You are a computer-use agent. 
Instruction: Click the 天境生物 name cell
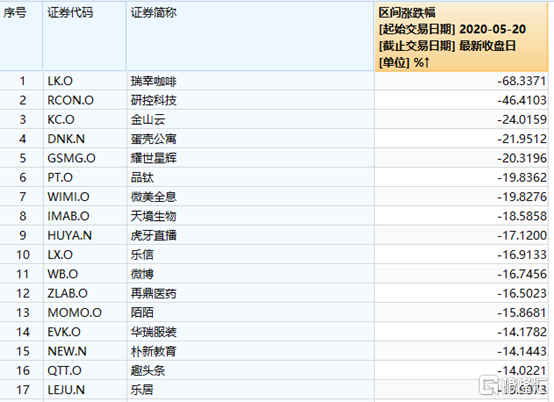point(250,216)
